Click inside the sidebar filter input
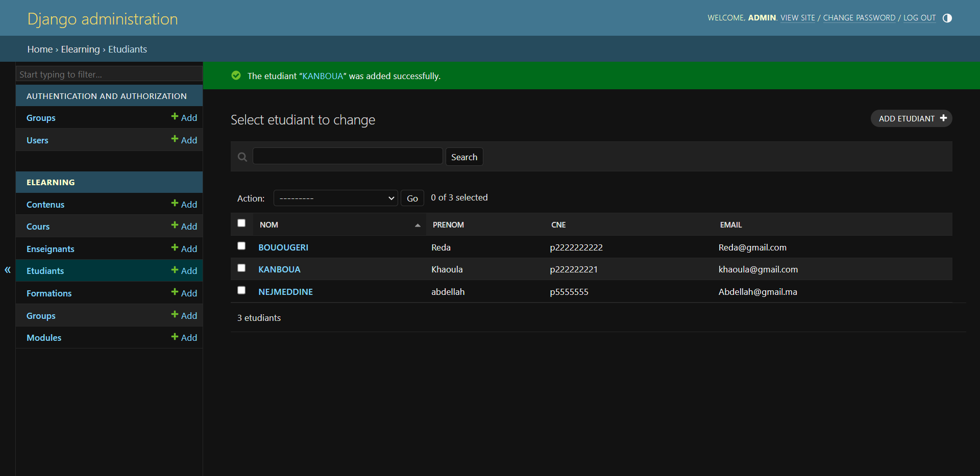 pyautogui.click(x=109, y=74)
